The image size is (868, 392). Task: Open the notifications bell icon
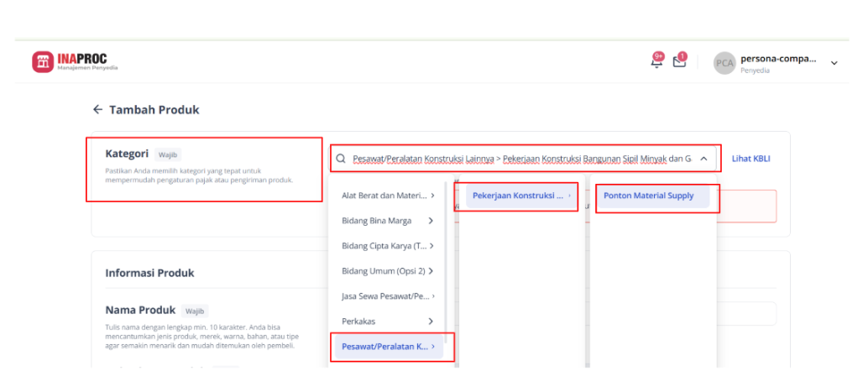tap(656, 61)
